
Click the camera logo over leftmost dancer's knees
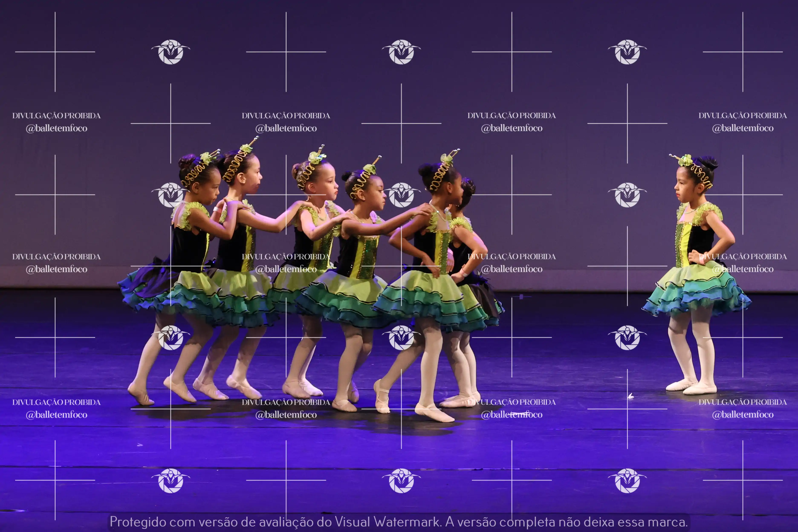click(171, 338)
